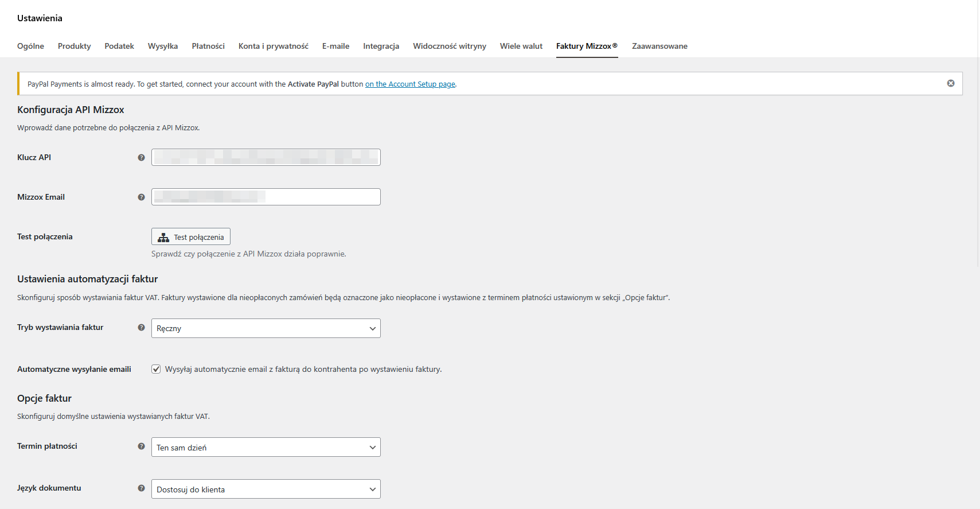The width and height of the screenshot is (980, 509).
Task: Switch to the Ogólne tab
Action: click(x=30, y=46)
